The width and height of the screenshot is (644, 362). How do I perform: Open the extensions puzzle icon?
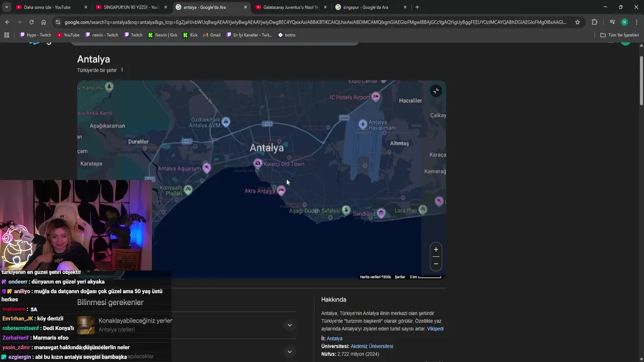(x=594, y=22)
